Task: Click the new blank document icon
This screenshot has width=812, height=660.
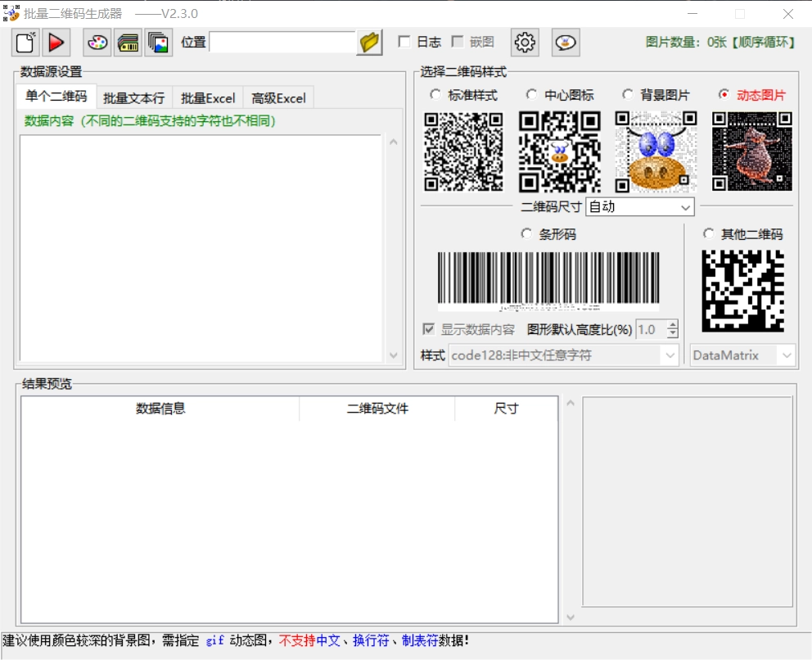Action: [x=25, y=43]
